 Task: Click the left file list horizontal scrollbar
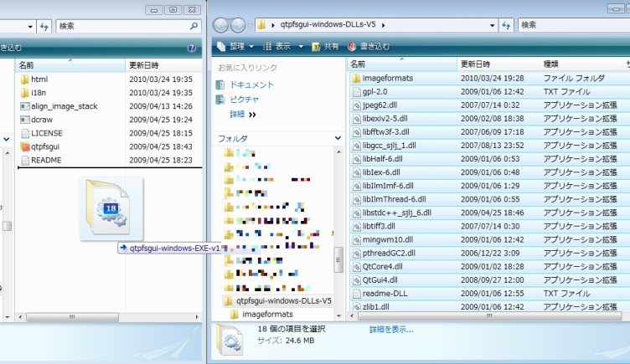[72, 317]
